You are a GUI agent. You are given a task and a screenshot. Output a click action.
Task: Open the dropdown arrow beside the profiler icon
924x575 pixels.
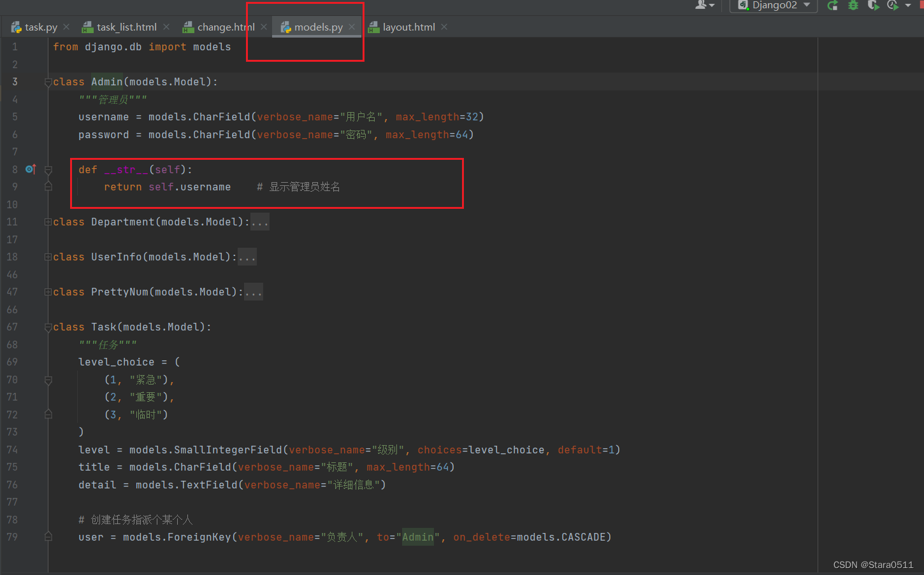(908, 6)
